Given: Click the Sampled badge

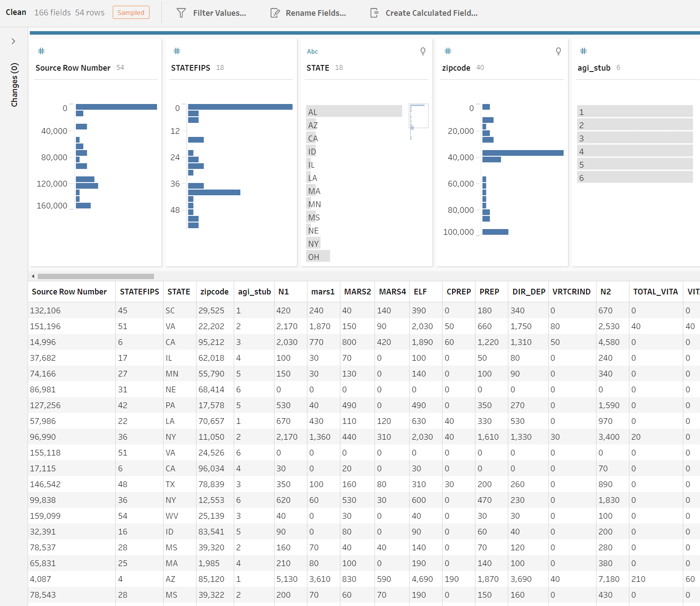Looking at the screenshot, I should point(131,13).
